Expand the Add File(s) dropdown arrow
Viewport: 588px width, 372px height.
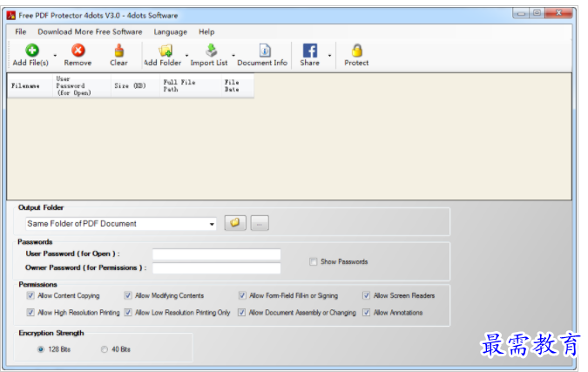[55, 56]
